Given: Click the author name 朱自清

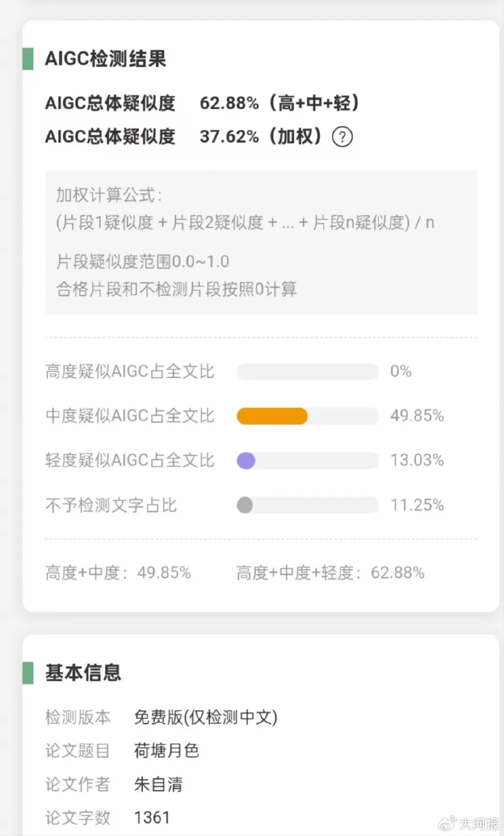Looking at the screenshot, I should [158, 784].
